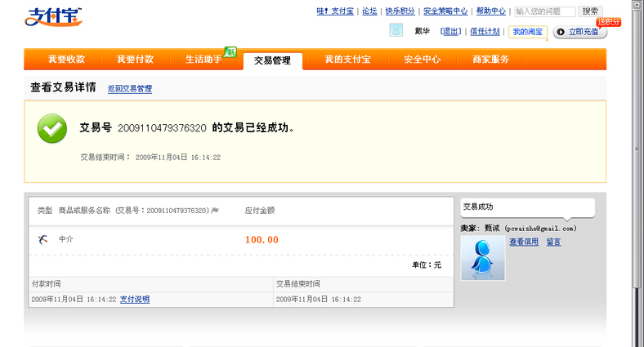
Task: Click the 中介 transaction type icon
Action: click(43, 239)
